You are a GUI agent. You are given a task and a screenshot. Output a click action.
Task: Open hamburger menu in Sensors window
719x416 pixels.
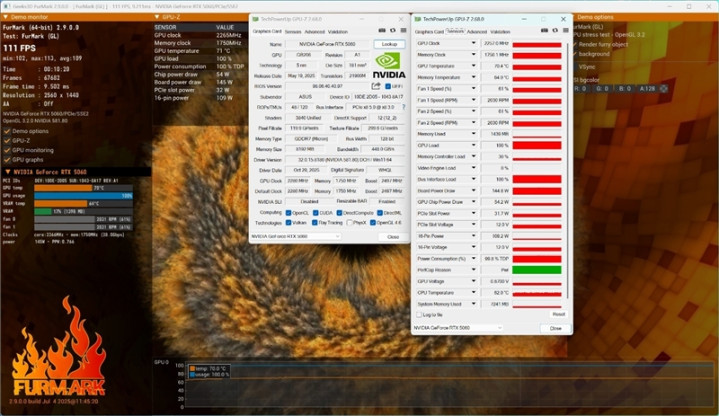pyautogui.click(x=565, y=31)
